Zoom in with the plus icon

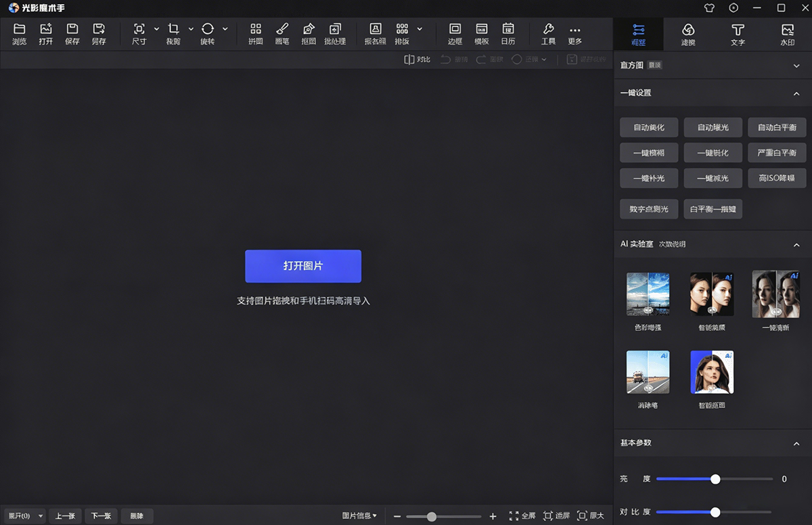493,516
